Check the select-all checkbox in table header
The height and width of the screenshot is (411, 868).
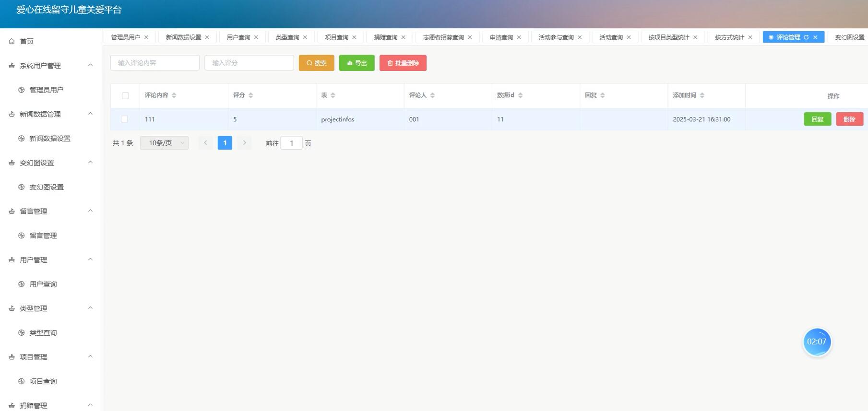125,96
